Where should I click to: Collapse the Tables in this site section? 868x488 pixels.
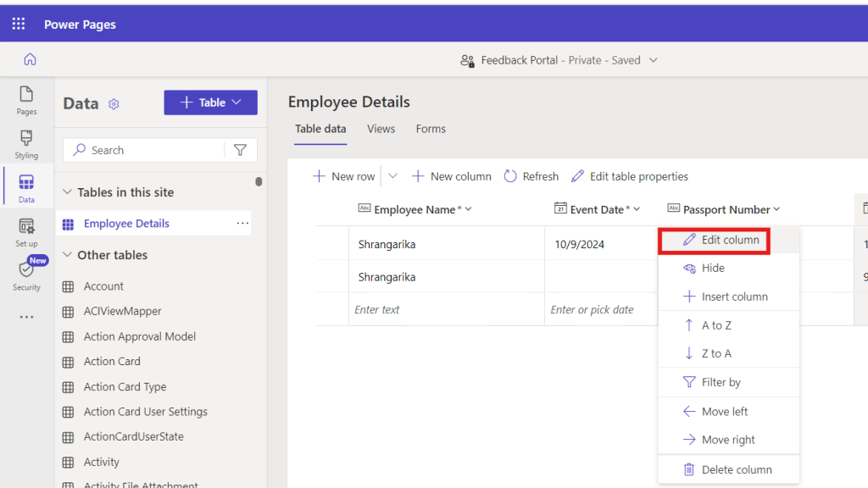[x=68, y=192]
